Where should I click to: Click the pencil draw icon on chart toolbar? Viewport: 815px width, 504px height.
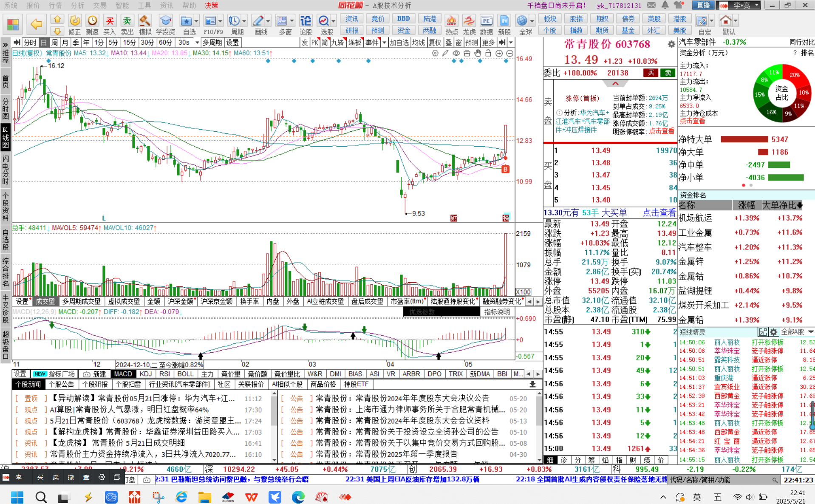pos(445,54)
